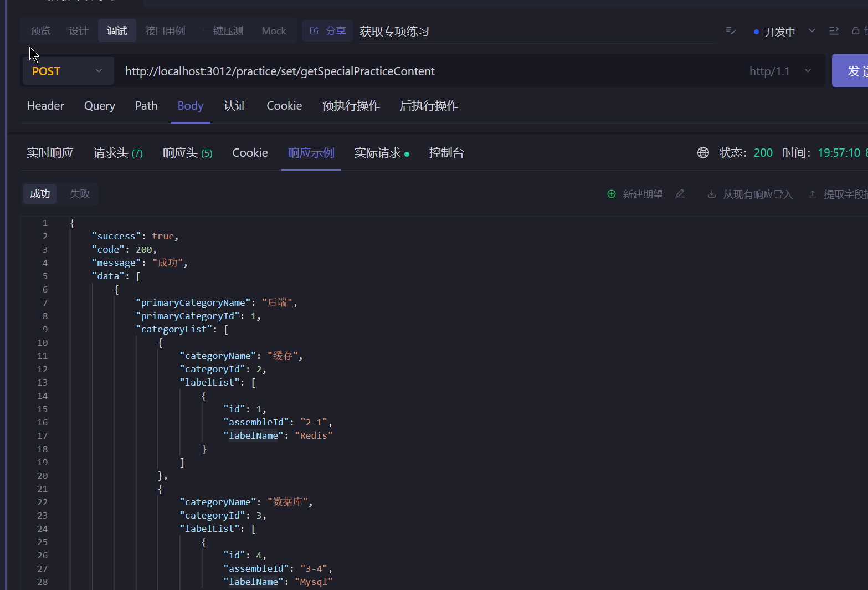Viewport: 868px width, 590px height.
Task: Switch to the 实时响应 tab
Action: (x=50, y=153)
